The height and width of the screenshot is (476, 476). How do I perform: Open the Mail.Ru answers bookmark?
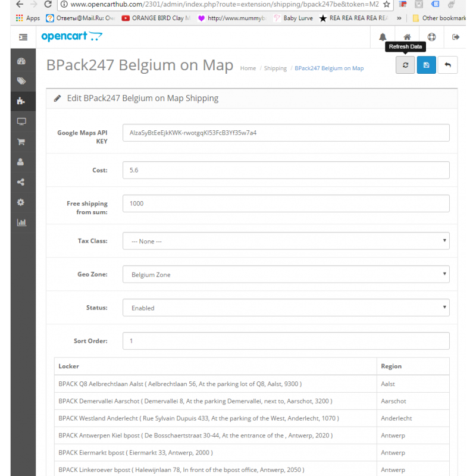(x=80, y=18)
